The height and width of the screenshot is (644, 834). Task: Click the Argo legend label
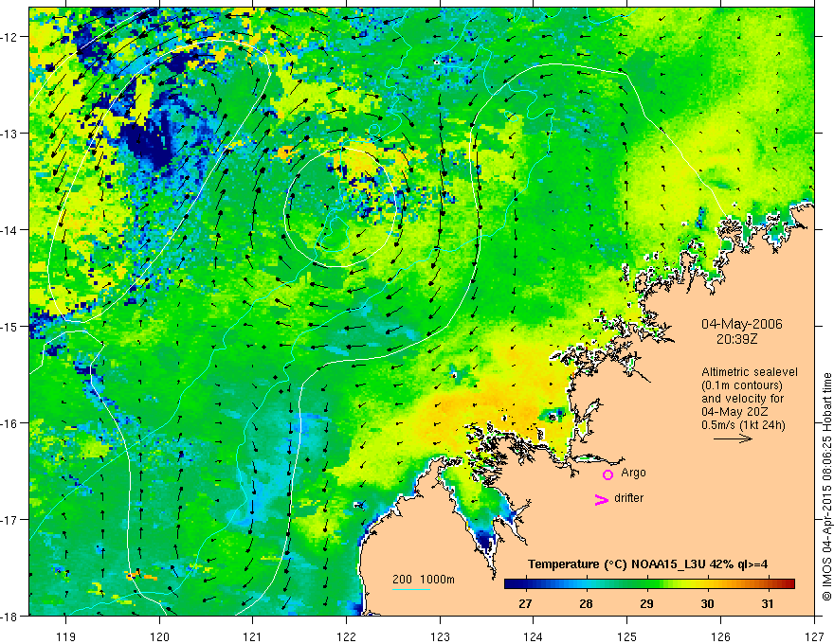(x=633, y=473)
